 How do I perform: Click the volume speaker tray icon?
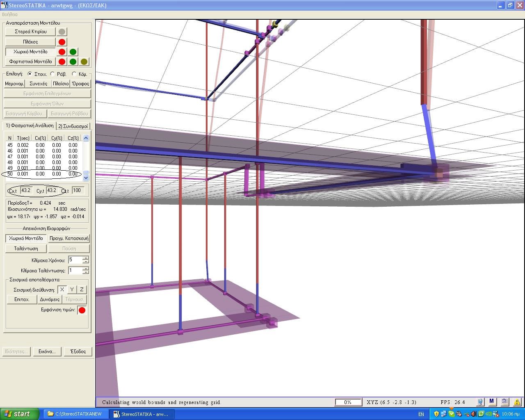point(473,414)
